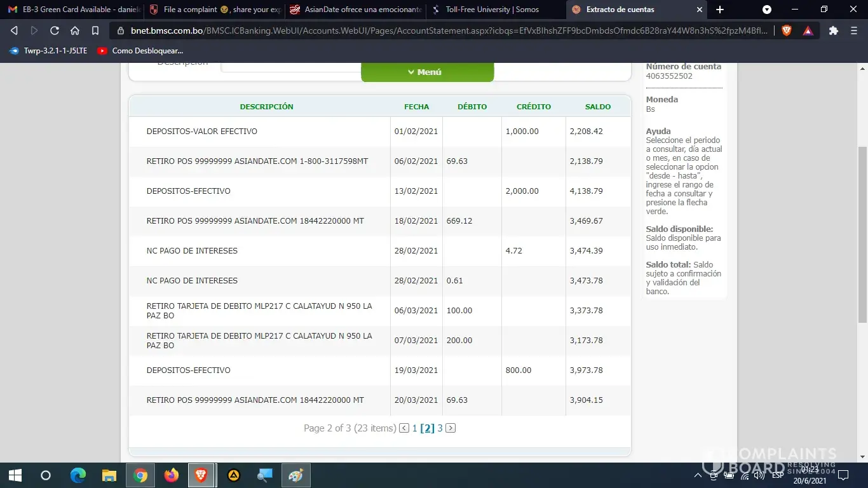Open tab search dropdown in title bar
The width and height of the screenshot is (868, 488).
[767, 10]
